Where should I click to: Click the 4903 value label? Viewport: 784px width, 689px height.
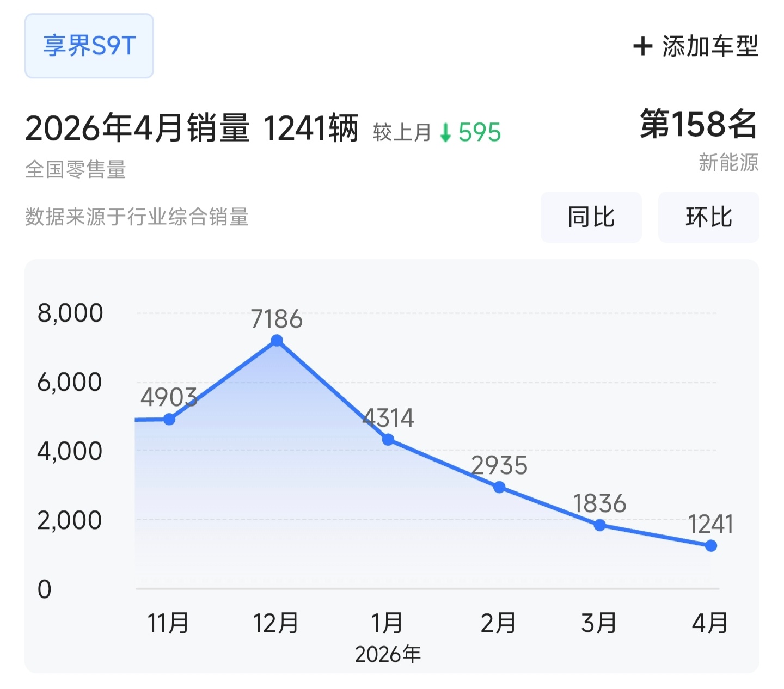coord(169,397)
